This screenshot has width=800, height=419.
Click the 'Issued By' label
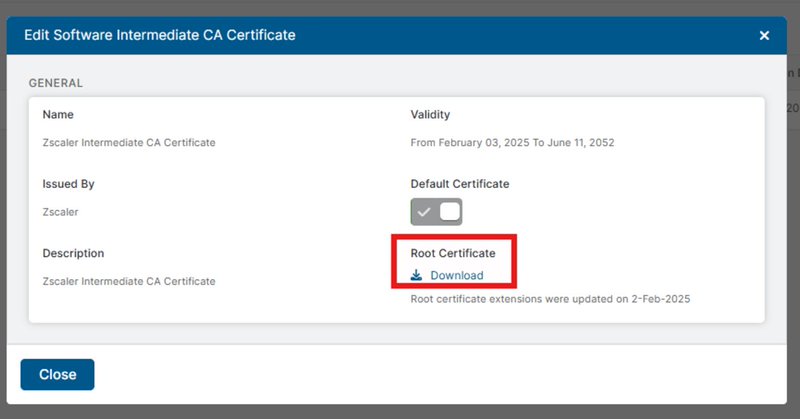(x=68, y=184)
